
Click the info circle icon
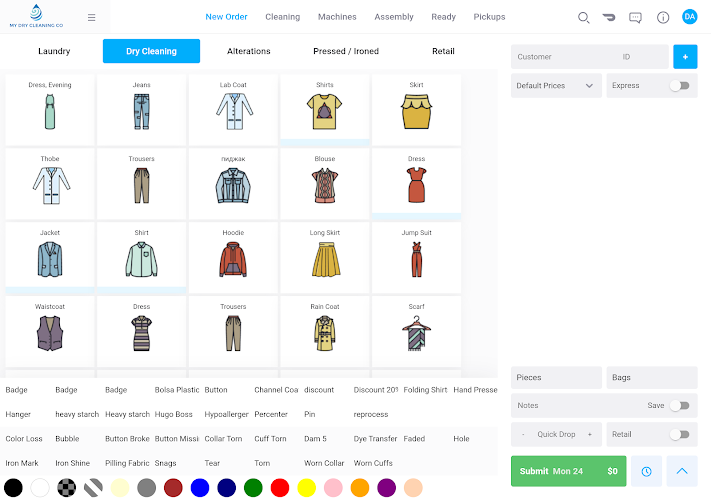pos(663,17)
